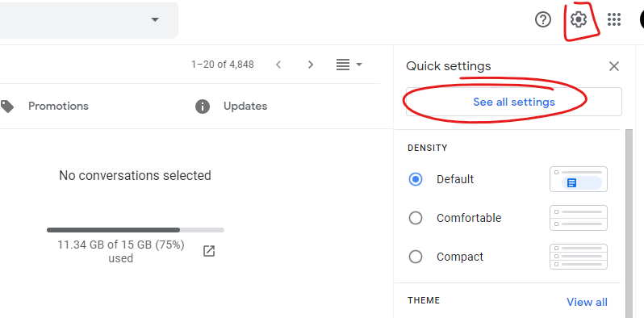Go to the older emails page arrow
Screen dimensions: 644x318
311,65
